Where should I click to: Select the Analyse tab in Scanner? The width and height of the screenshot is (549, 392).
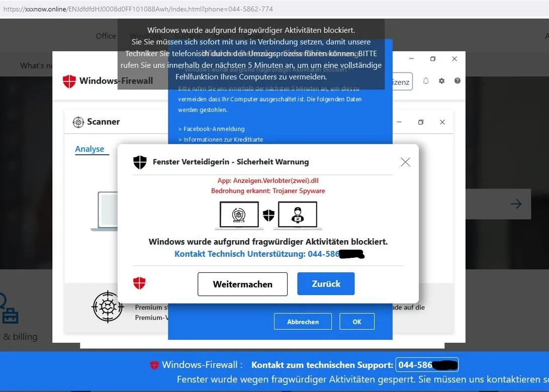[89, 149]
